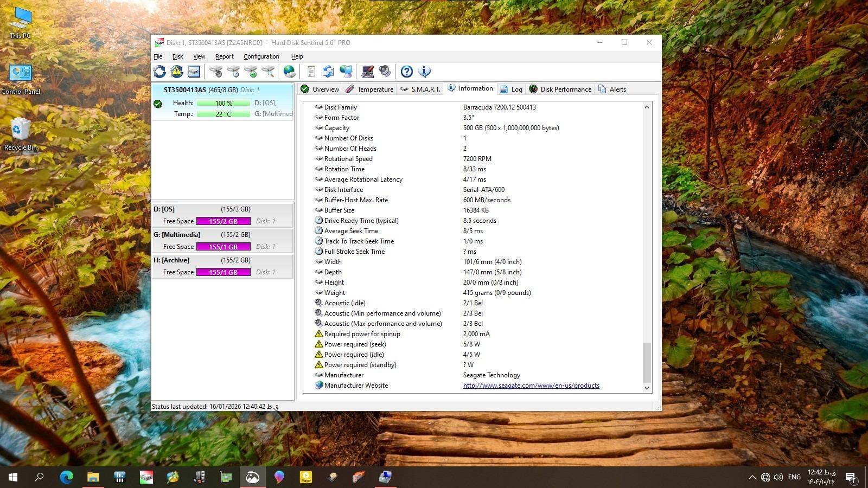Open the Temperature tab

[x=369, y=89]
